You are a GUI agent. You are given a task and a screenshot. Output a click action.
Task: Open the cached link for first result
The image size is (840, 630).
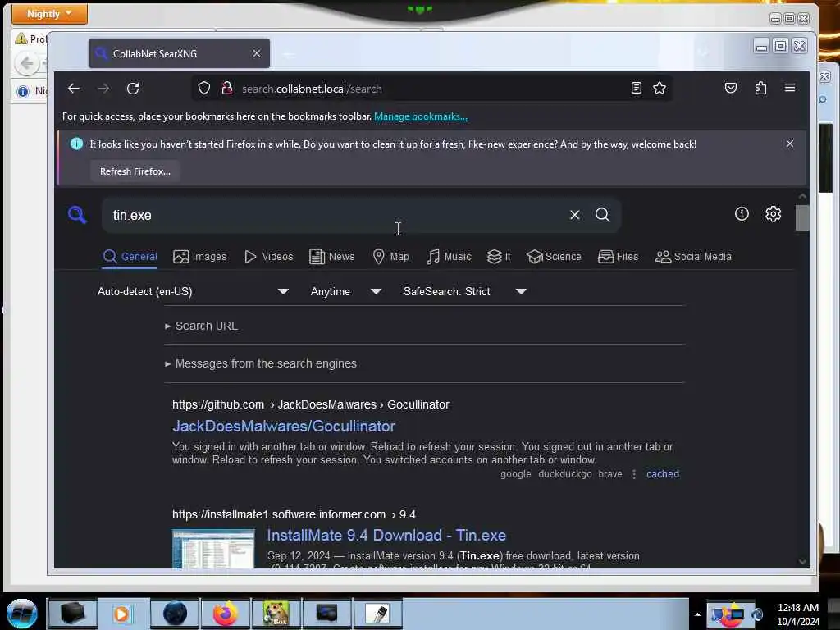[x=663, y=474]
